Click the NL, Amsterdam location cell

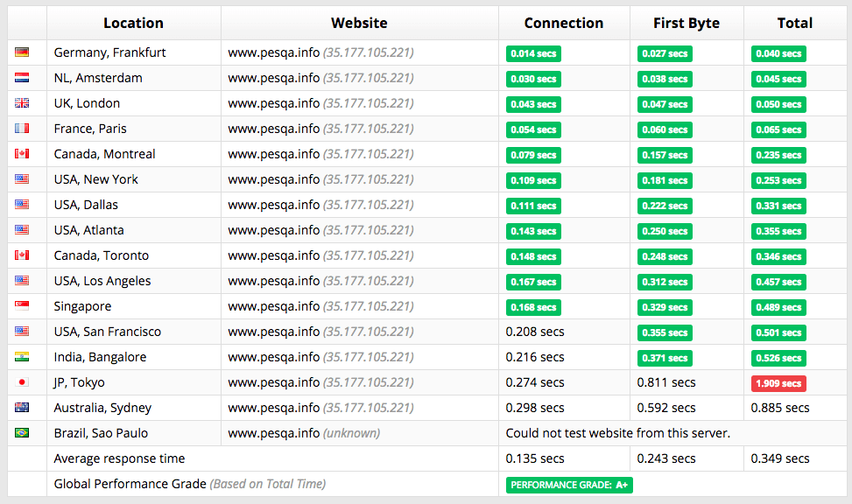tap(134, 78)
